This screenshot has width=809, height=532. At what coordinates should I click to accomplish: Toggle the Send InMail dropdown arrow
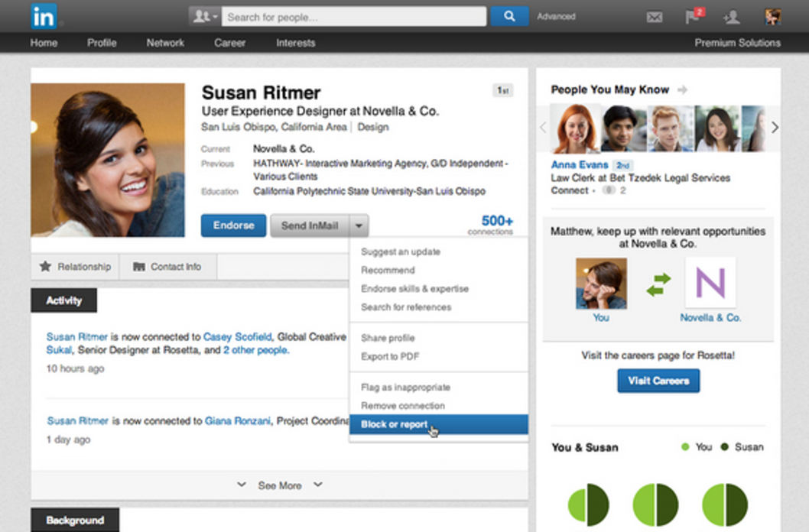pyautogui.click(x=359, y=225)
